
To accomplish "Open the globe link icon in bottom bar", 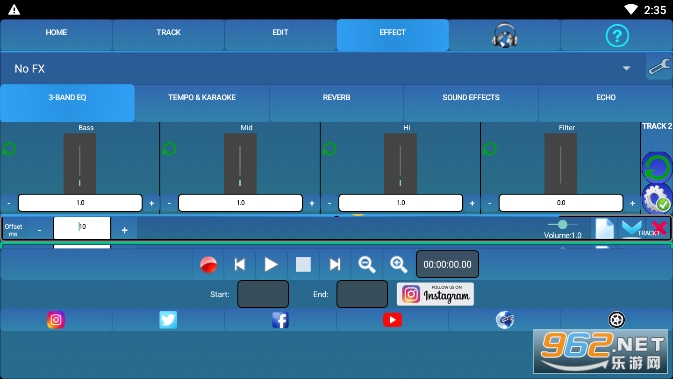I will click(x=505, y=320).
